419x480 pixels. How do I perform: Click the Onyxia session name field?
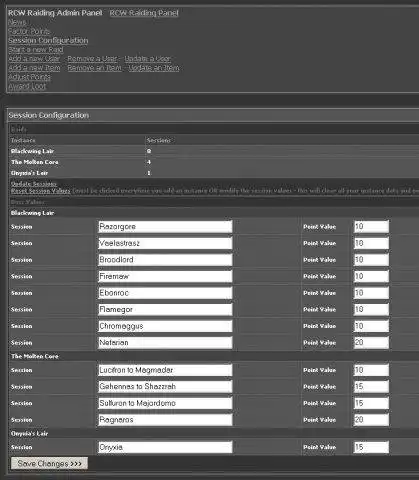(x=165, y=447)
